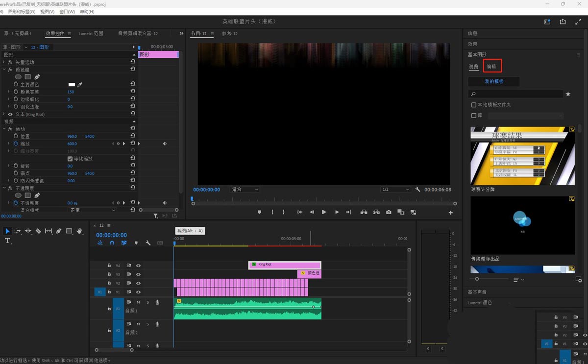Screen dimensions: 588x364
Task: Switch to the 编辑 tab
Action: click(x=491, y=66)
